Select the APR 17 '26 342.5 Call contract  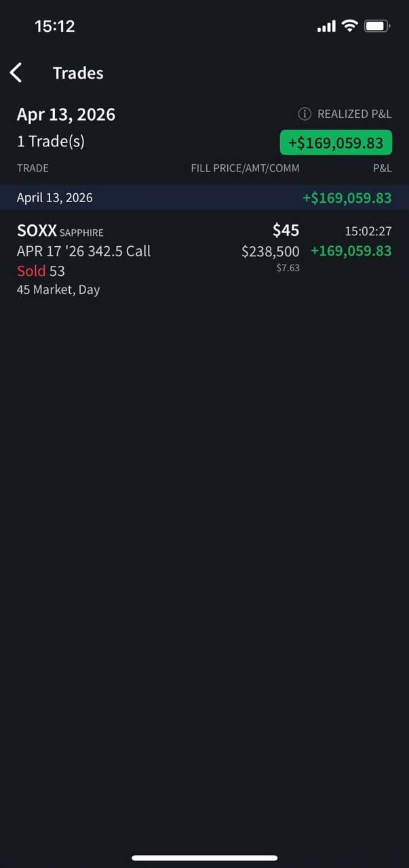pos(83,251)
